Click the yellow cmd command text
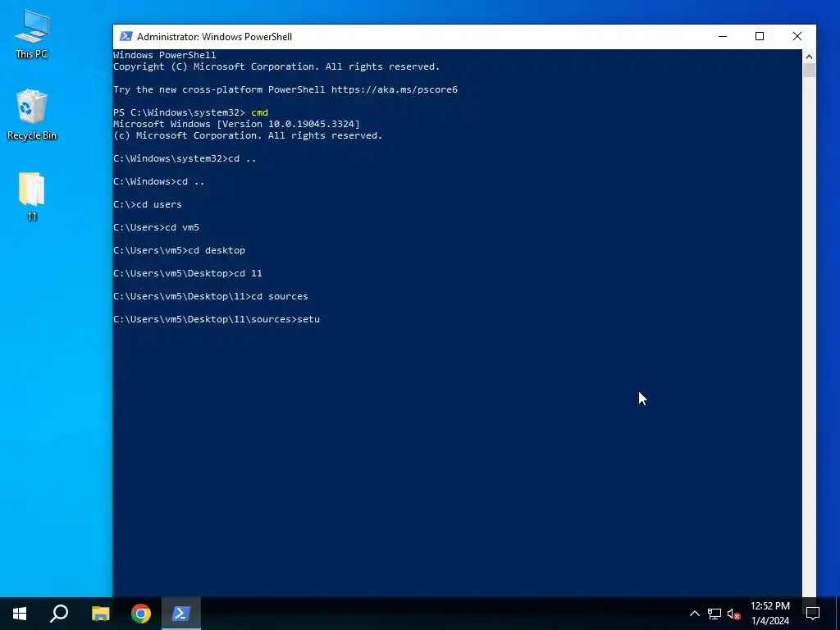The height and width of the screenshot is (630, 840). click(259, 112)
